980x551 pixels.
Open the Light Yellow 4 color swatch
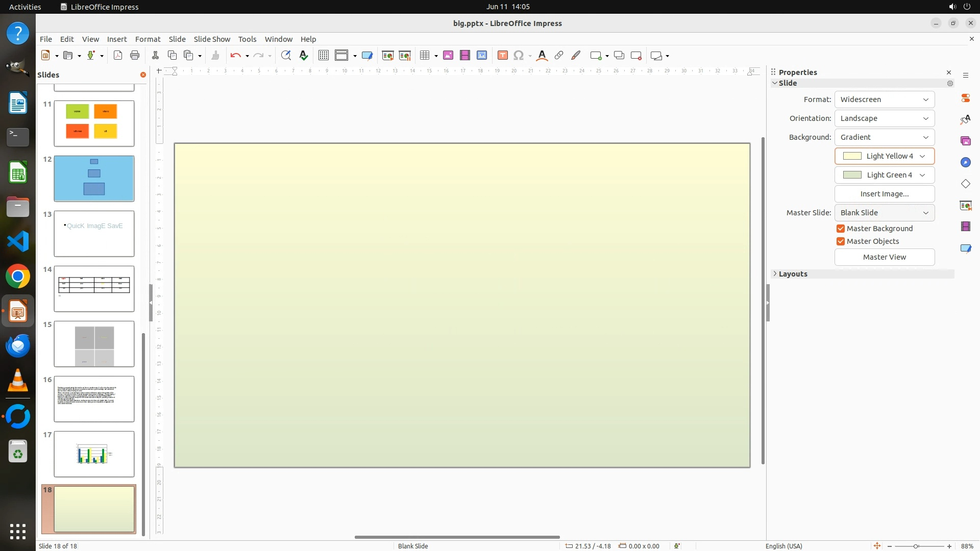[x=884, y=156]
